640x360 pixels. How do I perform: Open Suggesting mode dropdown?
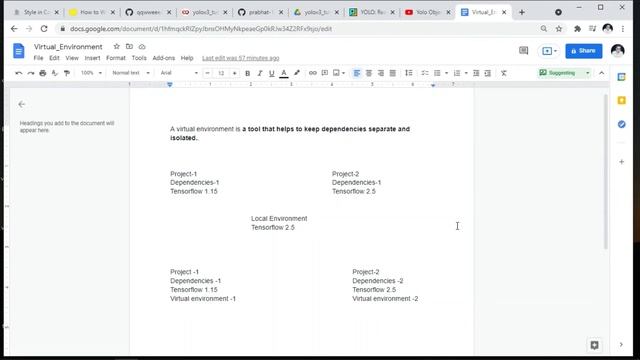[x=564, y=73]
